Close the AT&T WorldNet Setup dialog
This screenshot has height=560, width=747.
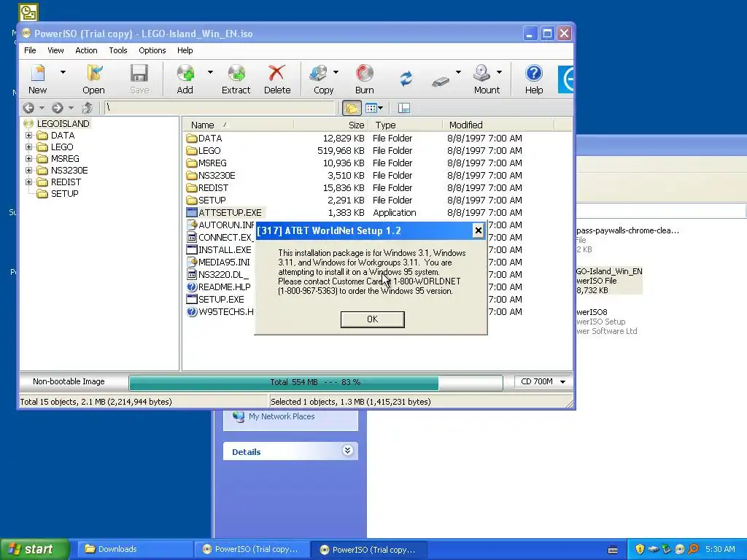click(x=479, y=231)
